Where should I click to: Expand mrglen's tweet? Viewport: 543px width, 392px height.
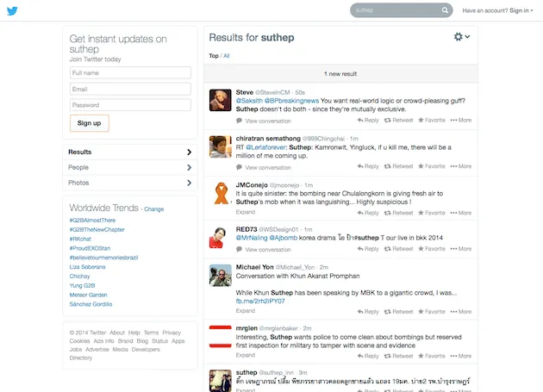[246, 355]
